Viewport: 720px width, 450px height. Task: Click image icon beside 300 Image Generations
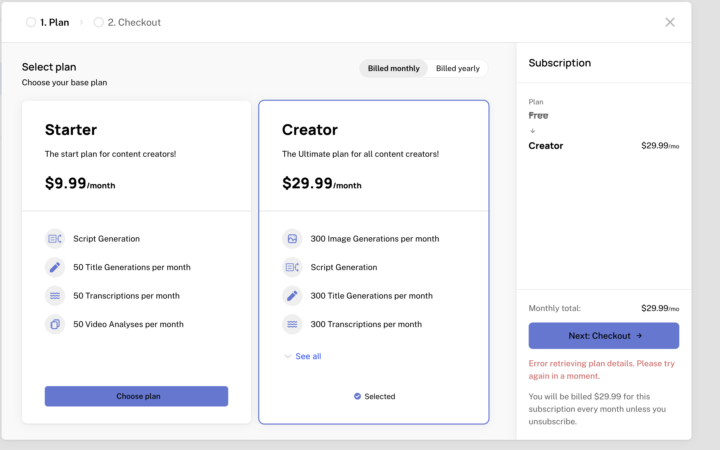pyautogui.click(x=292, y=239)
